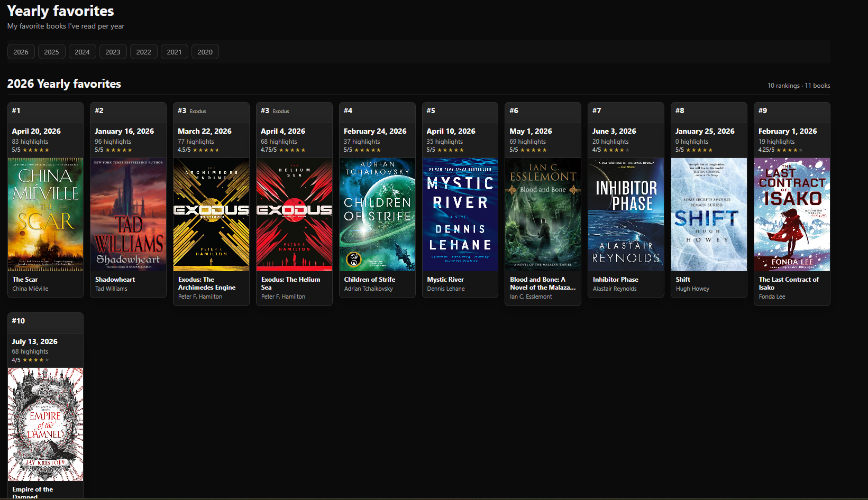Click the title text 'Shadowheart'
This screenshot has height=500, width=868.
click(115, 280)
